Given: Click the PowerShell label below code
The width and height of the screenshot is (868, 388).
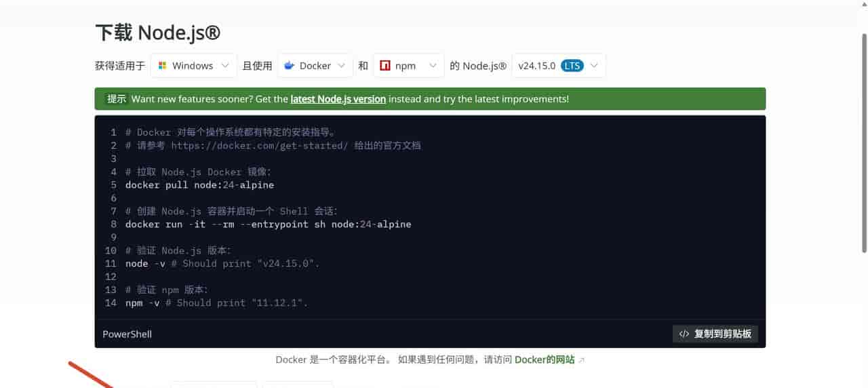Looking at the screenshot, I should (127, 334).
